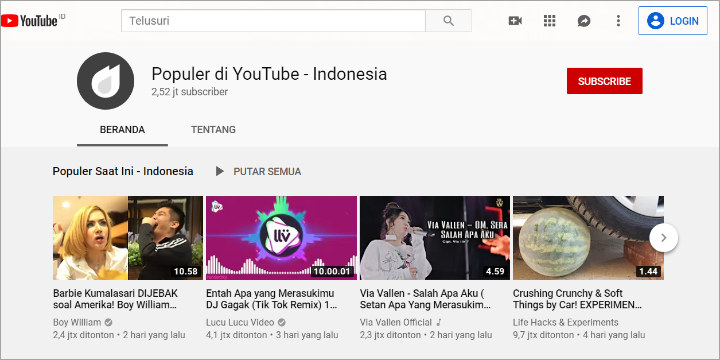Open the create video camera icon

pos(515,21)
